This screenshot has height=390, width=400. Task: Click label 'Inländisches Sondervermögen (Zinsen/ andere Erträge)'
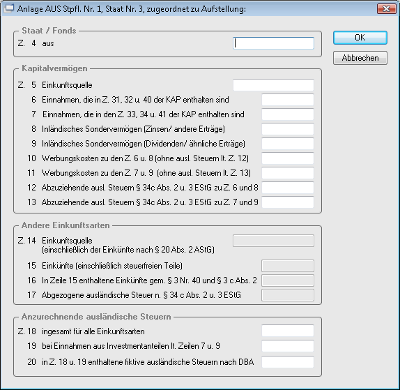click(x=133, y=129)
